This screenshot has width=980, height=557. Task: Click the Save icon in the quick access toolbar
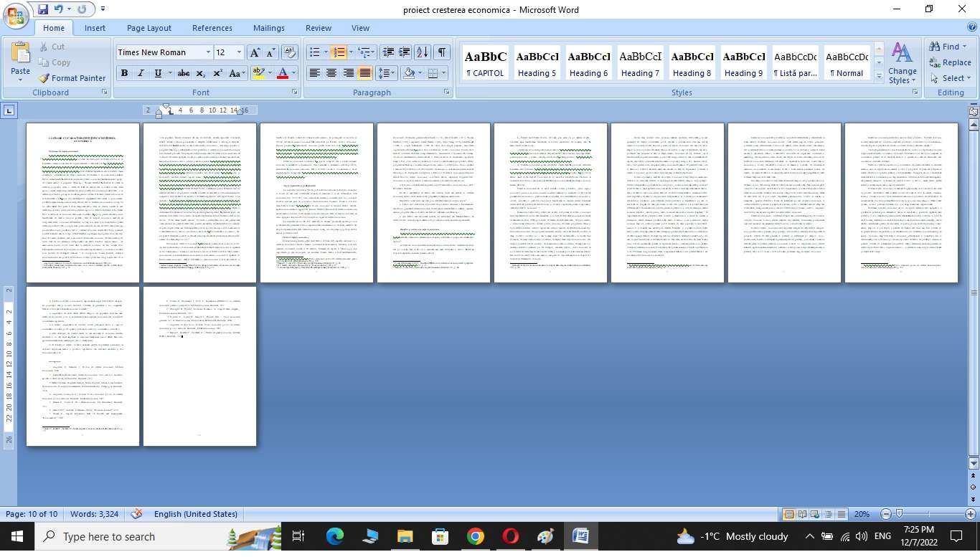pyautogui.click(x=43, y=9)
